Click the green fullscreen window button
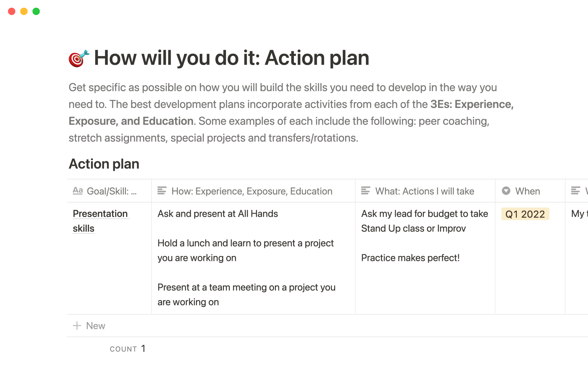The height and width of the screenshot is (368, 588). (x=36, y=11)
